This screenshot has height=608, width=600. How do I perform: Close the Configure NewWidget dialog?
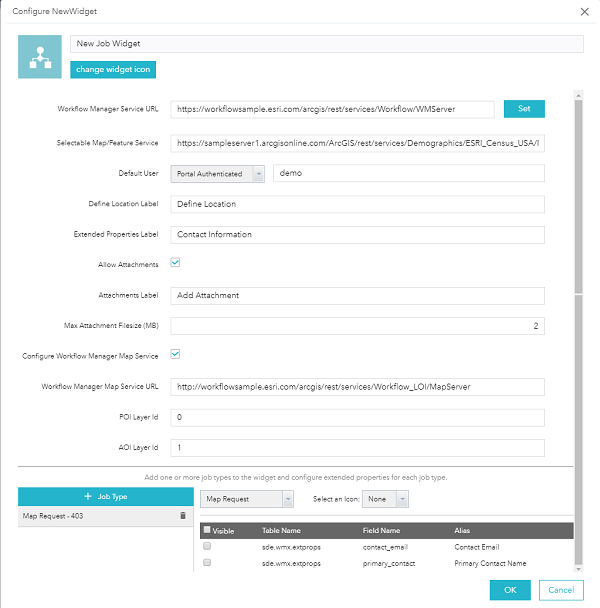584,11
